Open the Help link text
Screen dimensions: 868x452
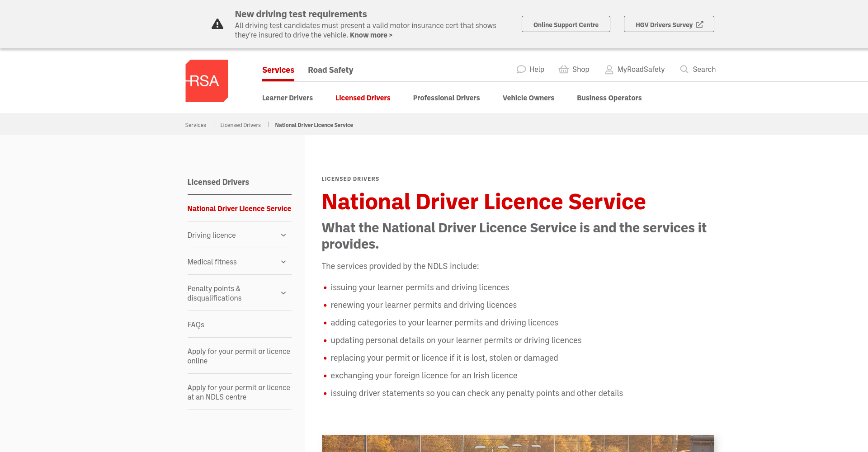(x=537, y=69)
